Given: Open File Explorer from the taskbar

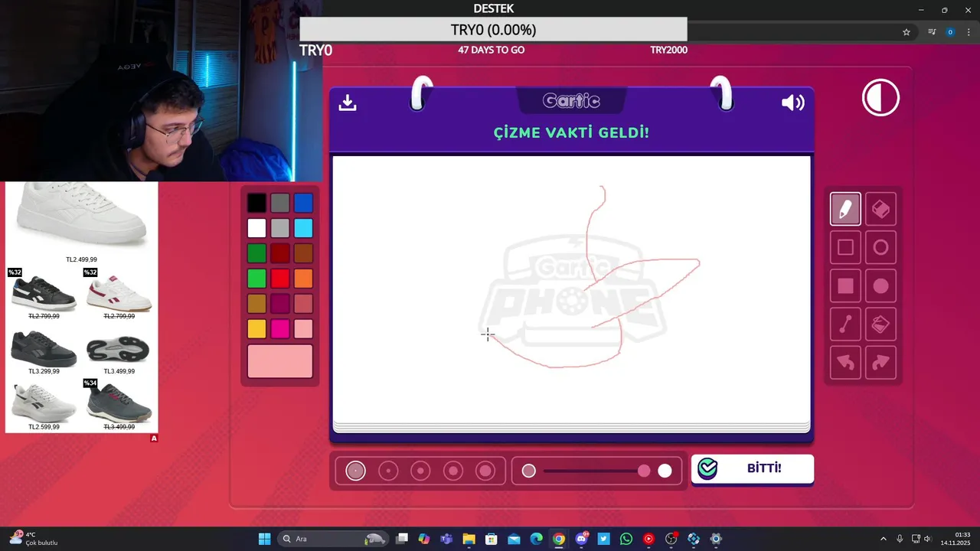Looking at the screenshot, I should [469, 539].
